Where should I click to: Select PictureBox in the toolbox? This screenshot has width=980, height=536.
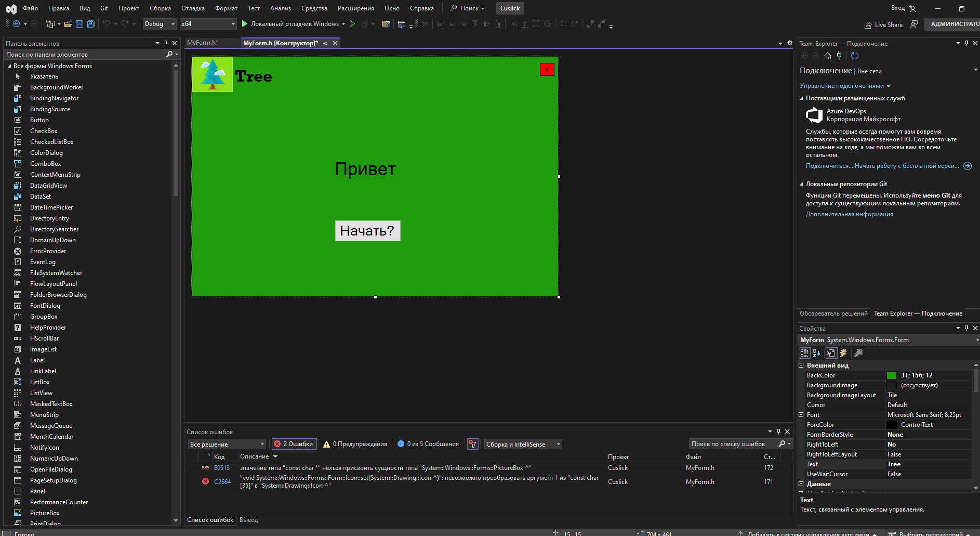pyautogui.click(x=45, y=513)
